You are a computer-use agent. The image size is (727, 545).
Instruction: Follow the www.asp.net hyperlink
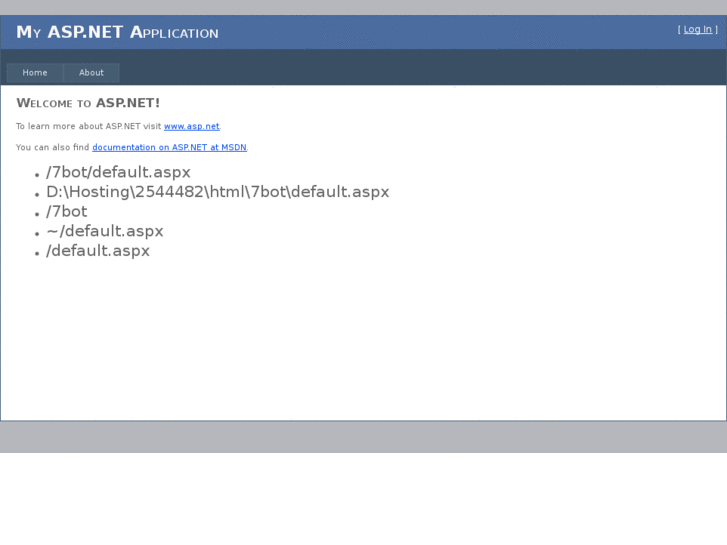point(192,127)
